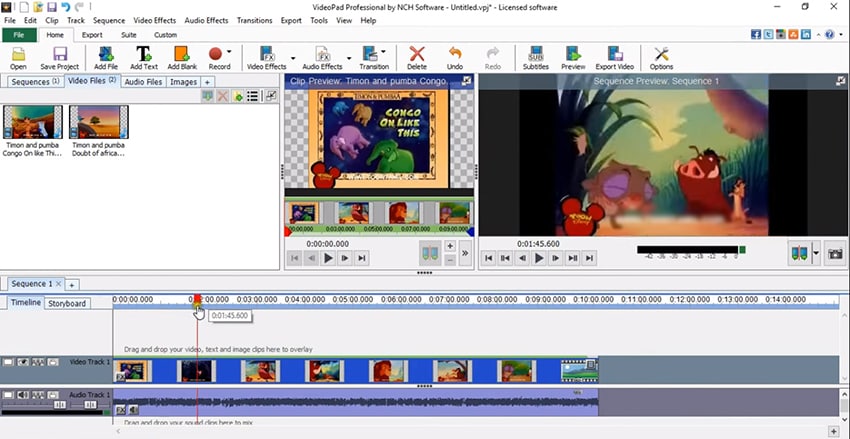The width and height of the screenshot is (850, 439).
Task: Click the FX icon on the audio clip
Action: point(121,410)
